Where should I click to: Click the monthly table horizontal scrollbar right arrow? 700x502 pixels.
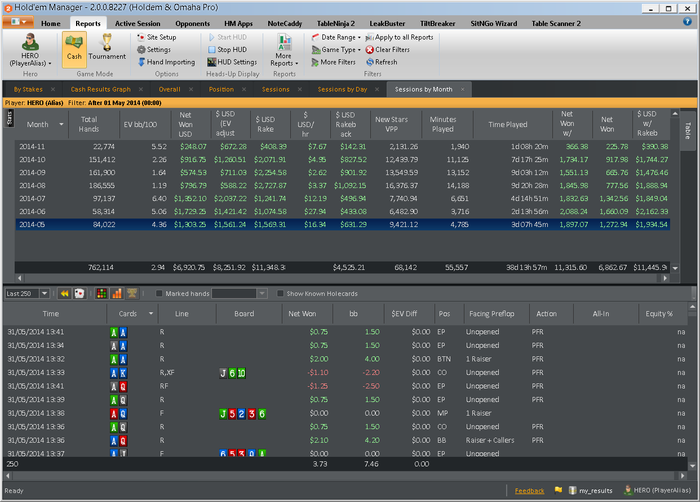tap(665, 278)
